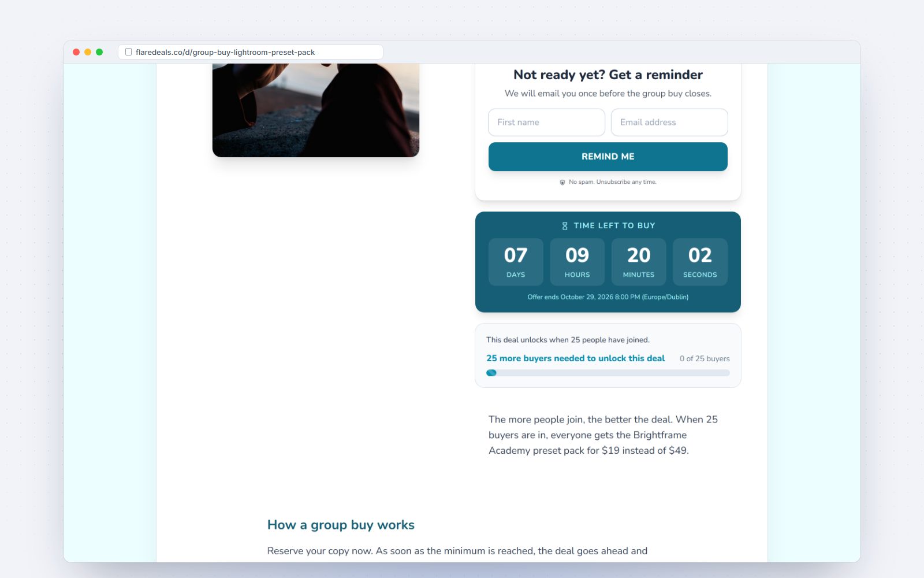Click "We will email you once" description text
This screenshot has height=578, width=924.
pyautogui.click(x=608, y=94)
